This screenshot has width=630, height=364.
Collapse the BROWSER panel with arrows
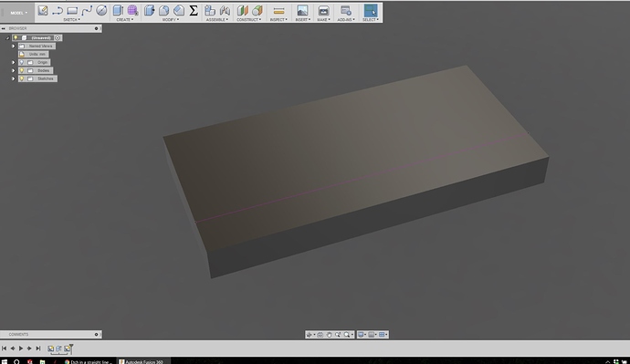[4, 28]
